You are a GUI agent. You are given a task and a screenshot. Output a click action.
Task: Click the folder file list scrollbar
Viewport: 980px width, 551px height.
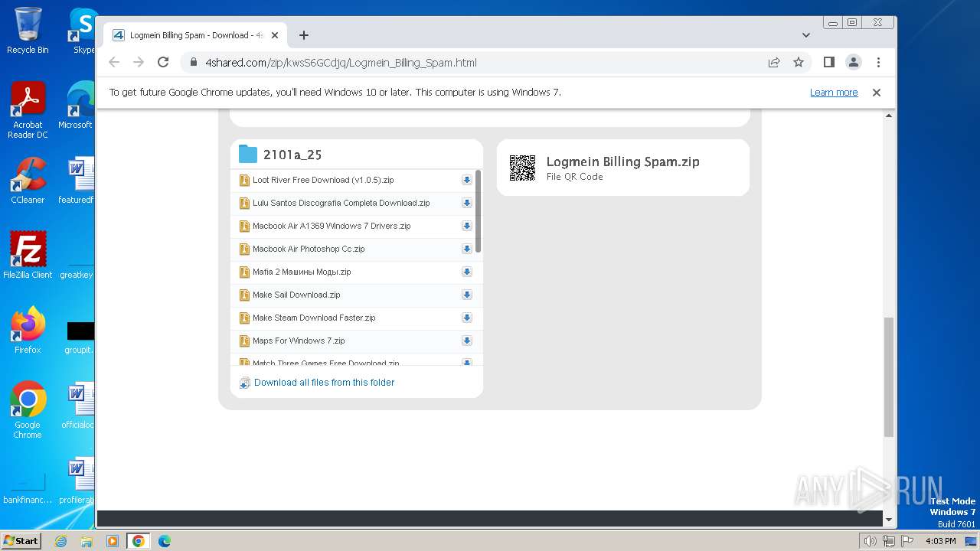coord(479,211)
